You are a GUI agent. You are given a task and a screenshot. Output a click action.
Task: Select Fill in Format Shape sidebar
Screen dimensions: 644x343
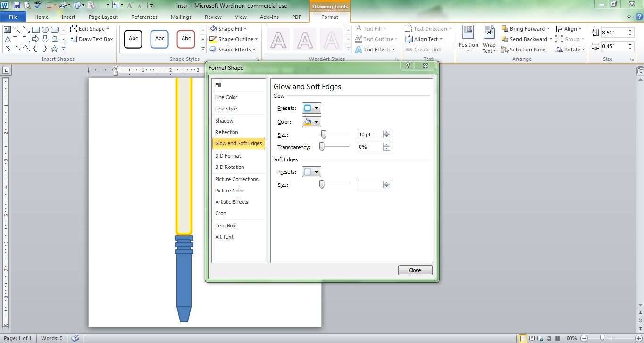(x=239, y=85)
